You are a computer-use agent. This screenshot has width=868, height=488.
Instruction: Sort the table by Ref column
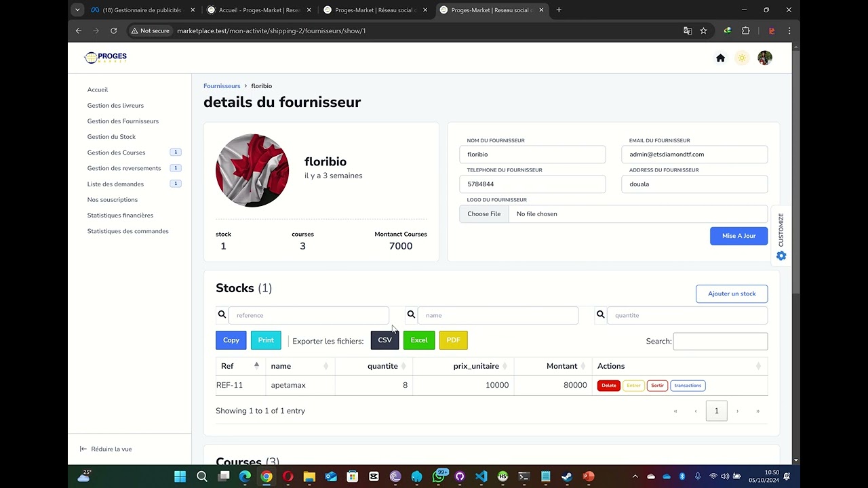tap(240, 366)
